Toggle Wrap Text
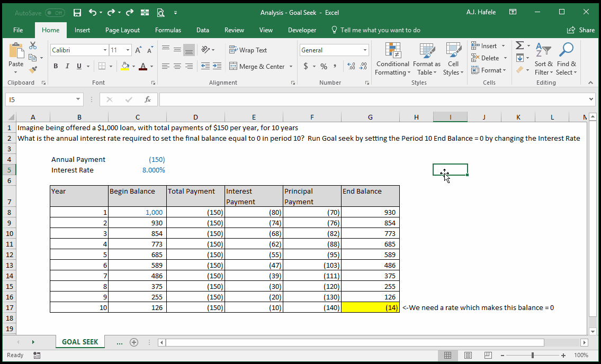Screen dimensions: 601x364 tap(248, 50)
